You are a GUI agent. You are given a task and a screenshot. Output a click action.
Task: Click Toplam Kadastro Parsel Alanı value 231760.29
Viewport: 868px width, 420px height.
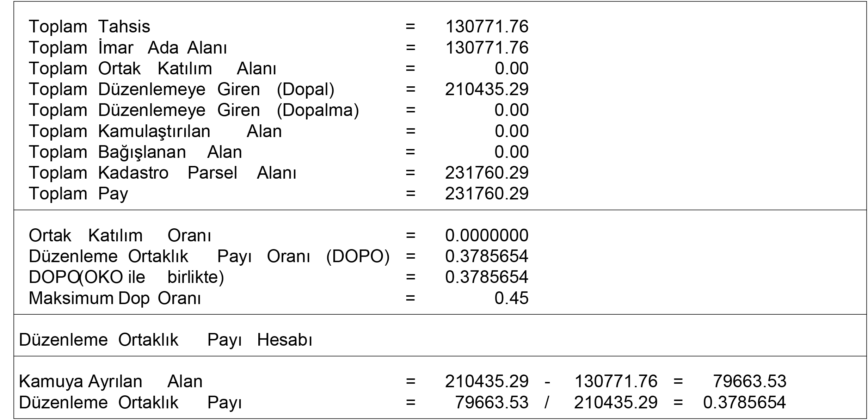[x=487, y=173]
